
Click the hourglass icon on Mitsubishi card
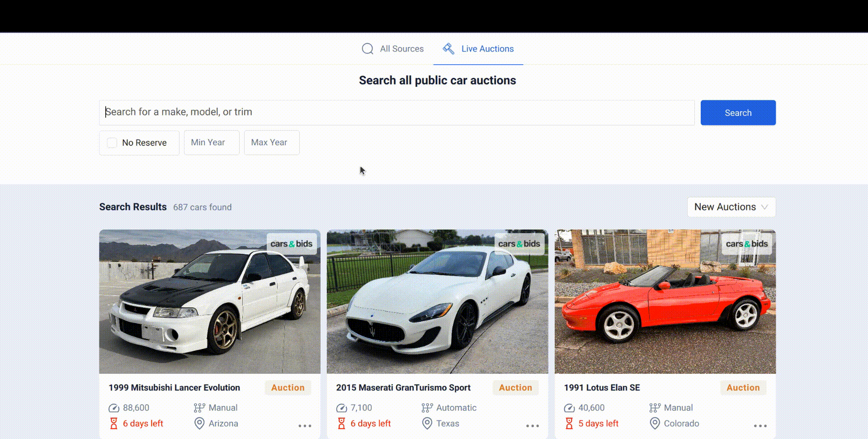(x=114, y=424)
